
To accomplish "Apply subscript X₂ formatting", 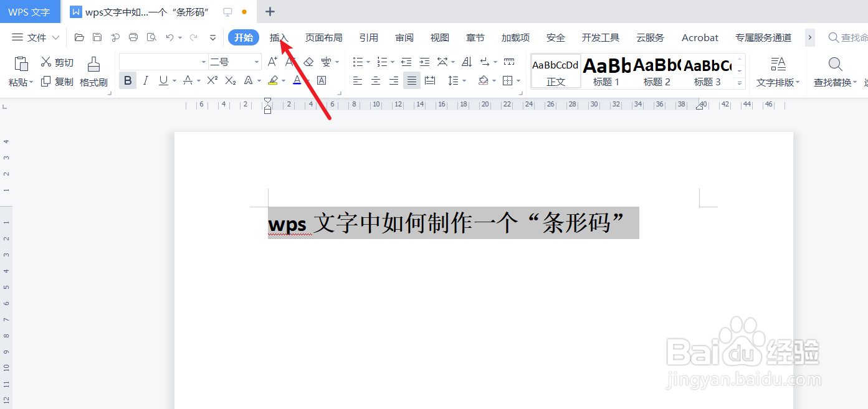I will point(231,80).
